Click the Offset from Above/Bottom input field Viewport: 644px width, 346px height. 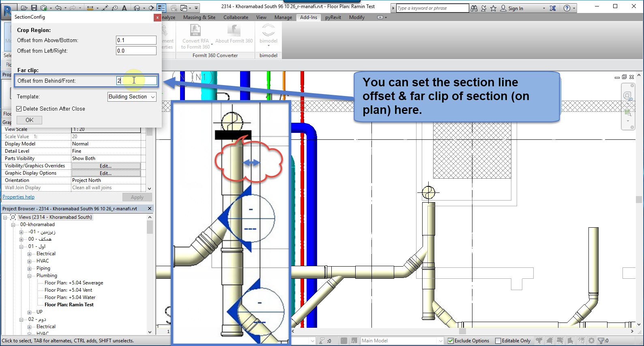[x=136, y=40]
